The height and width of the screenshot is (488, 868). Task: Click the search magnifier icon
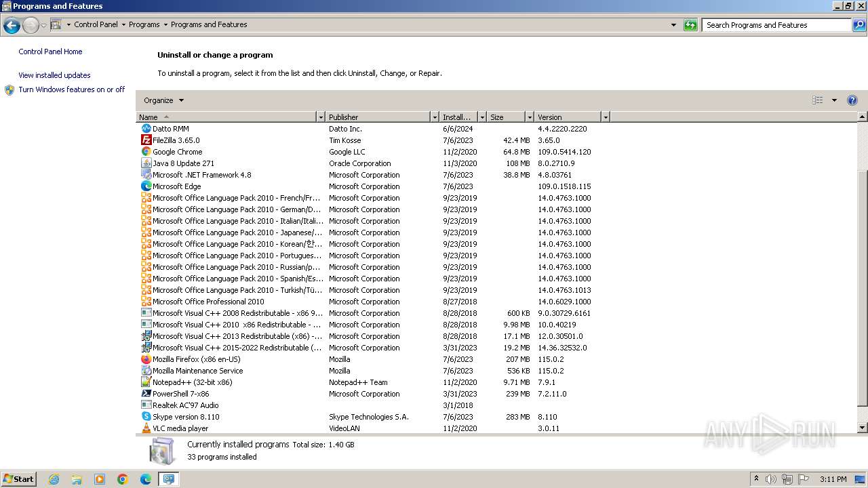click(x=859, y=25)
